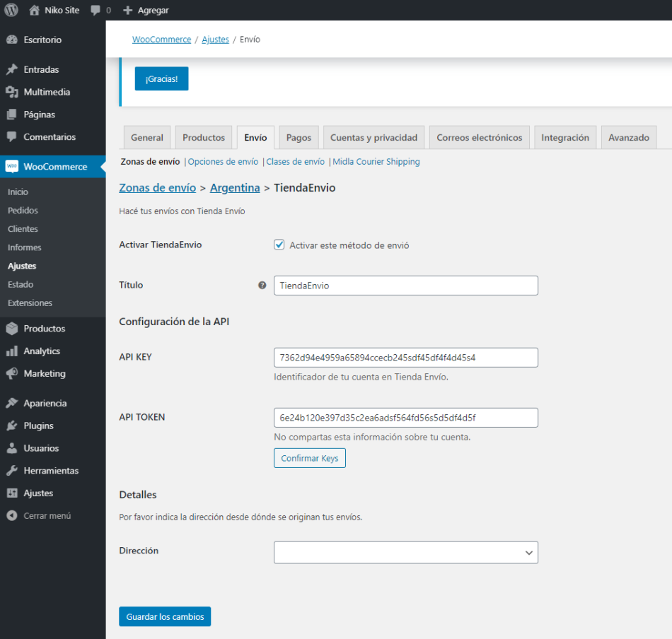
Task: Click the Marketing megaphone icon
Action: tap(11, 373)
